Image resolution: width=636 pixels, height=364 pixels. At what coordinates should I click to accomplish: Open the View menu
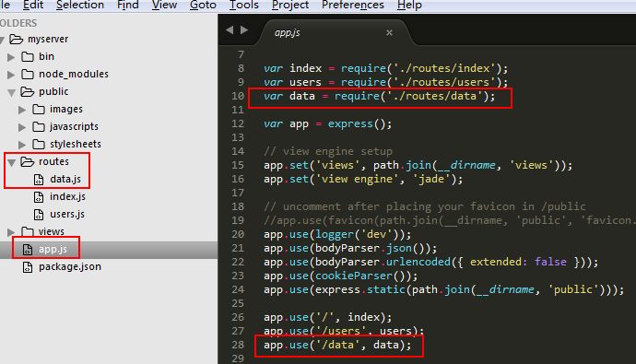(x=164, y=5)
